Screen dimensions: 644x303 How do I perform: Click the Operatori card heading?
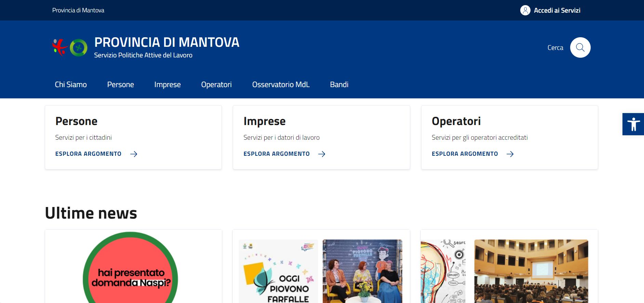click(x=456, y=121)
